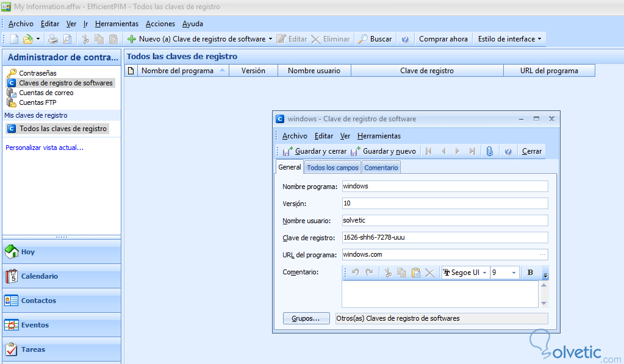
Task: Click the Clave de registro column header
Action: tap(427, 71)
